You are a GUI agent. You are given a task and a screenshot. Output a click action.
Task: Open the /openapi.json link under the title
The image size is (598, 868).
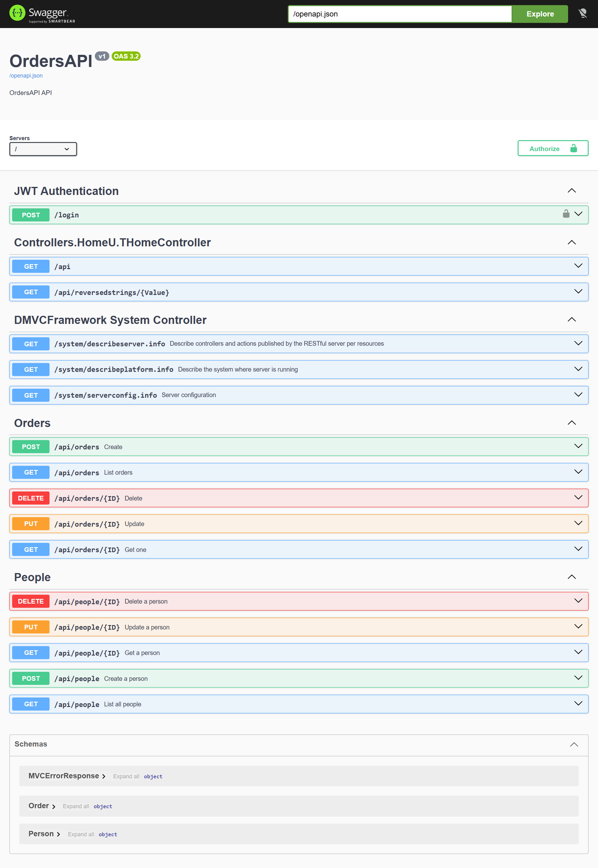(26, 76)
